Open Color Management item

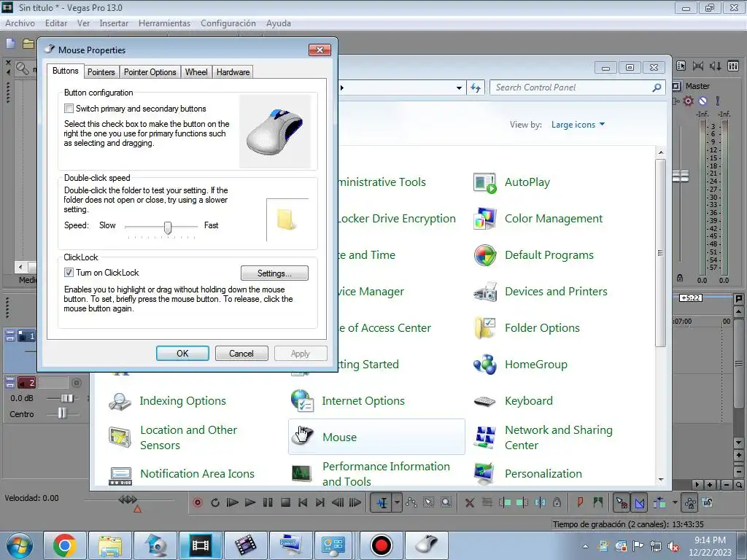click(554, 219)
